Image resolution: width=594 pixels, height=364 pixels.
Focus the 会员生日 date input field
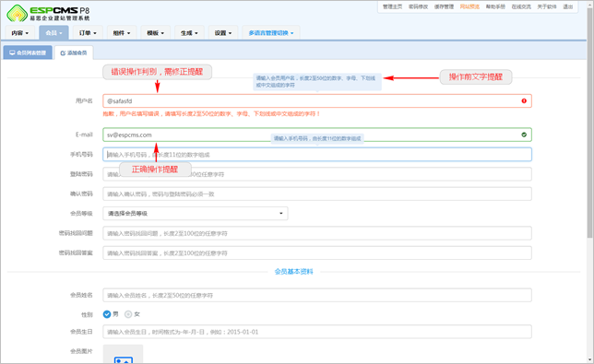[x=317, y=332]
